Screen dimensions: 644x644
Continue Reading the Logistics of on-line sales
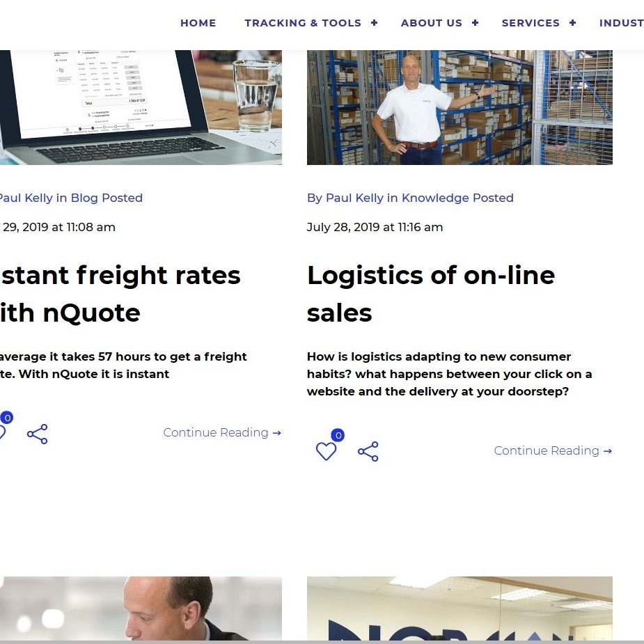(x=553, y=450)
